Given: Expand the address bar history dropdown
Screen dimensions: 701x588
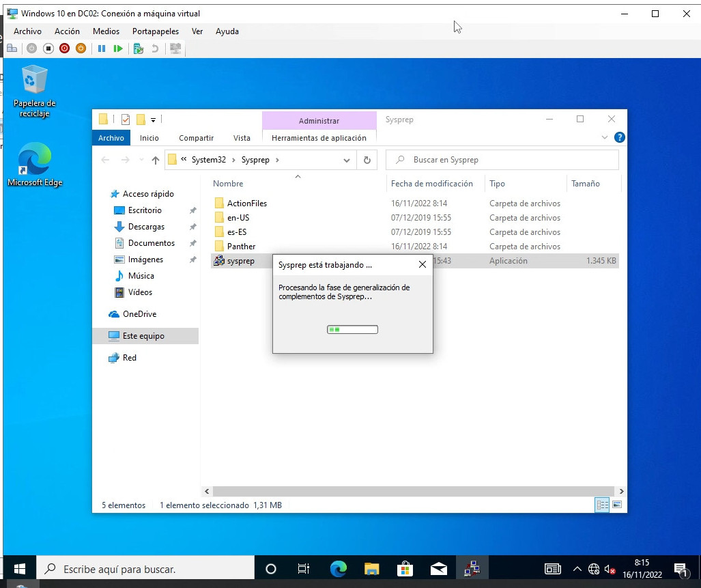Looking at the screenshot, I should [x=347, y=160].
